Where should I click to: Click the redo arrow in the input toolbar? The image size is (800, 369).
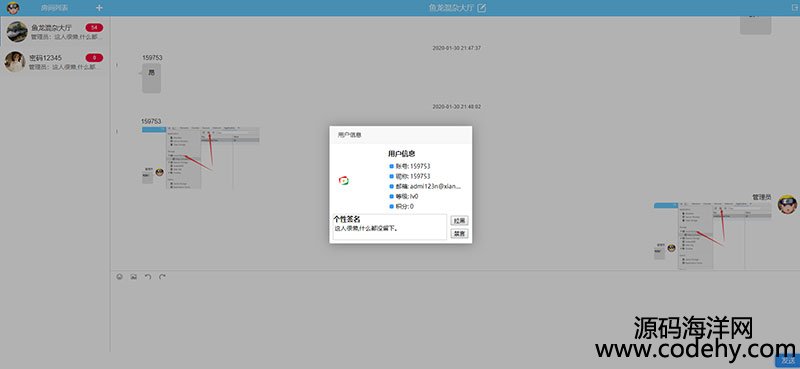(x=162, y=277)
